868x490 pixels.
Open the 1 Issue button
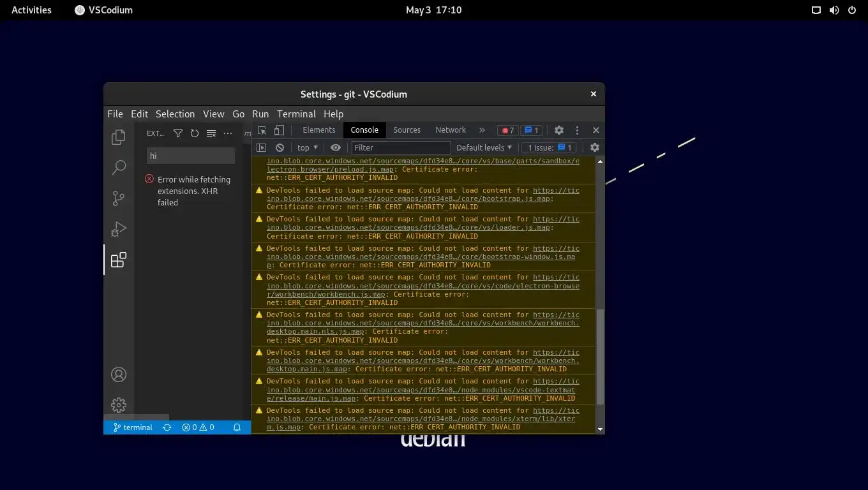coord(549,147)
